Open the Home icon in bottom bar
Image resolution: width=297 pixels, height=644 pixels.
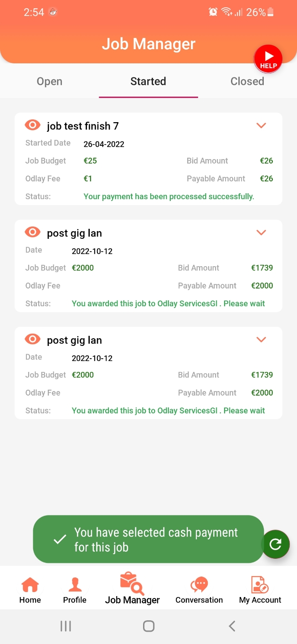tap(30, 584)
